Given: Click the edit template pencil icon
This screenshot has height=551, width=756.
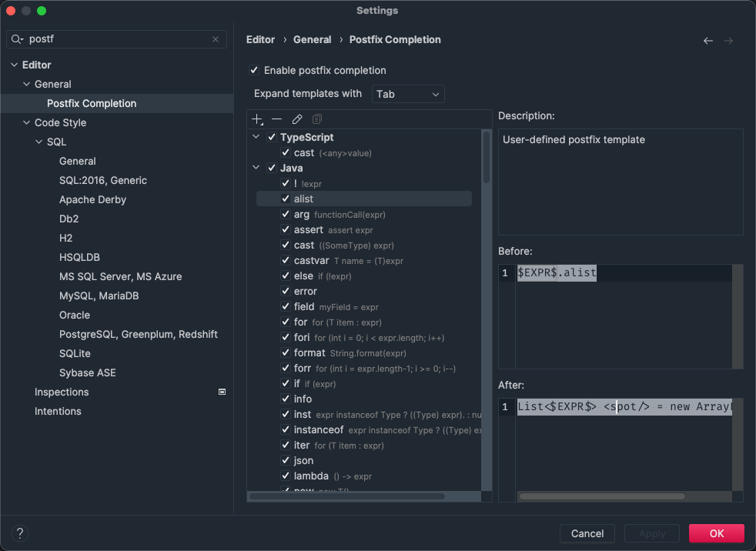Looking at the screenshot, I should (x=297, y=119).
